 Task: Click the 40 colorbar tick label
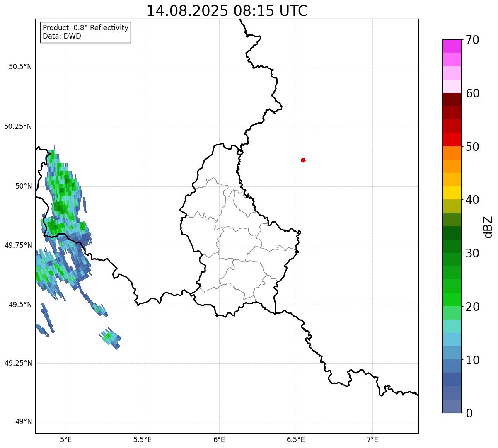pos(472,200)
